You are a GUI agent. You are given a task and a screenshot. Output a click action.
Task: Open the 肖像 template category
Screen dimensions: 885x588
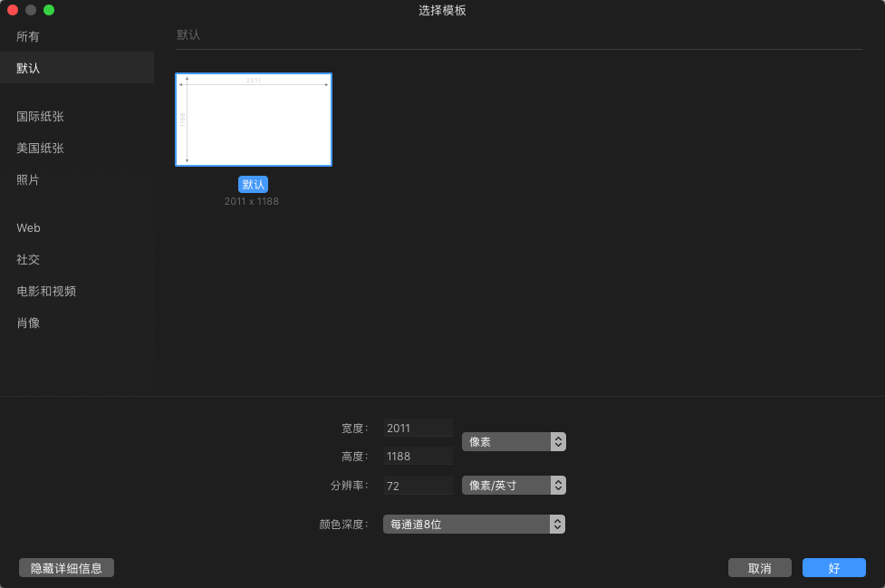pos(77,323)
